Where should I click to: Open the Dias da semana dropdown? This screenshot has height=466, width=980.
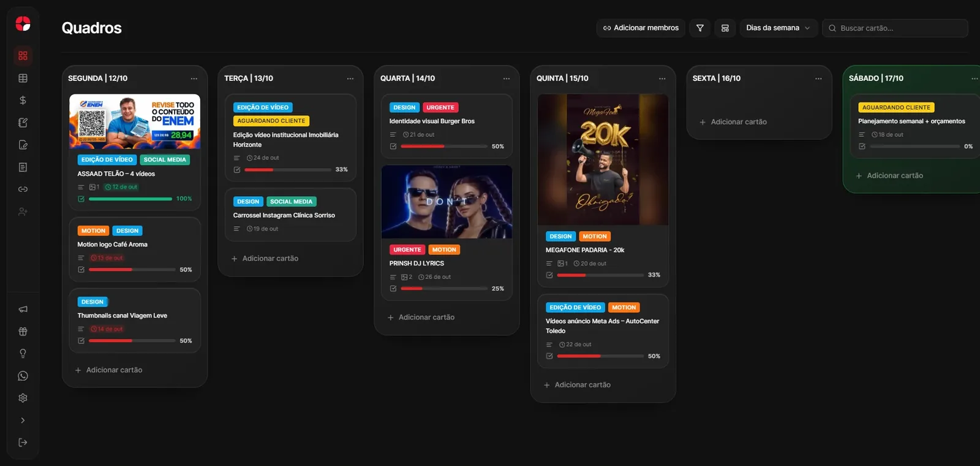coord(778,28)
